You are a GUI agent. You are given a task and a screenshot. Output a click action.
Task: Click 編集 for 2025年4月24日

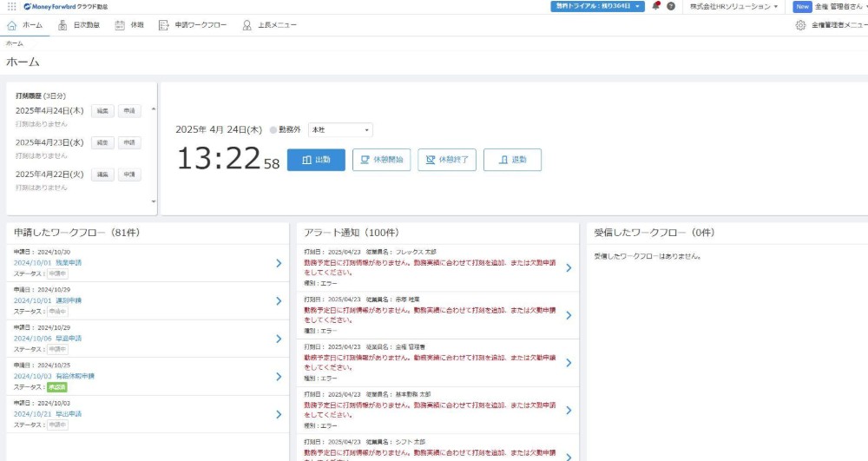click(x=102, y=111)
